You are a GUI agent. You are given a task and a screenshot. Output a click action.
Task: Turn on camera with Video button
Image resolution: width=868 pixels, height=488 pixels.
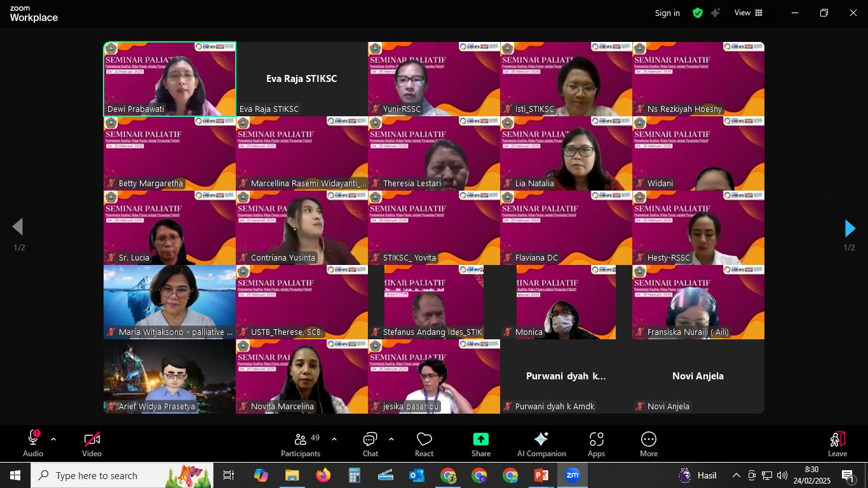(92, 444)
